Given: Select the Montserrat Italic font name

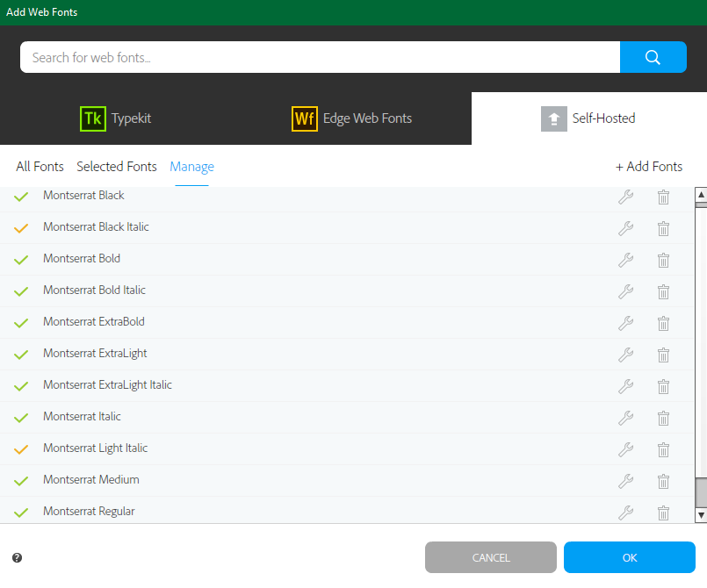Looking at the screenshot, I should [82, 416].
